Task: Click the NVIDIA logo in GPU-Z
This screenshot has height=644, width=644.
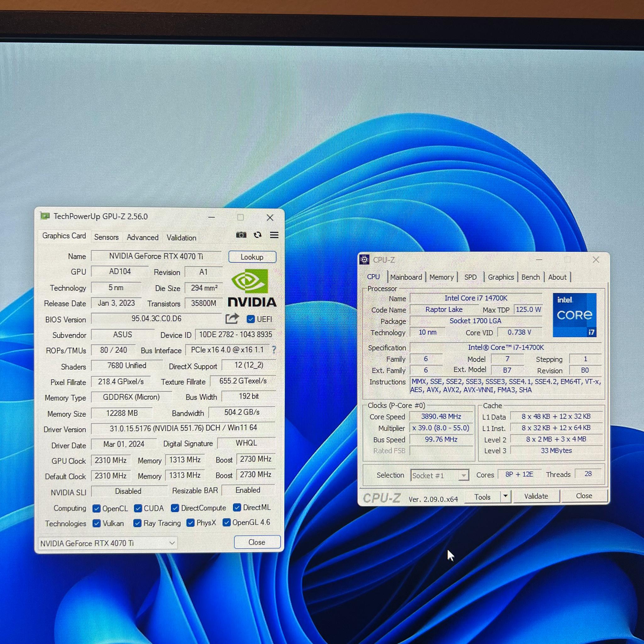Action: tap(252, 288)
